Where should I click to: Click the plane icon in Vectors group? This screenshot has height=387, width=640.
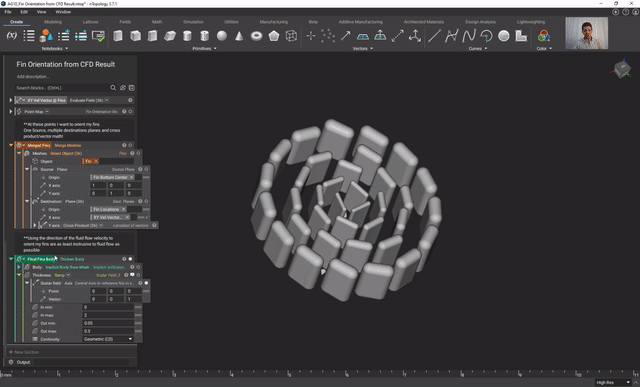point(363,36)
